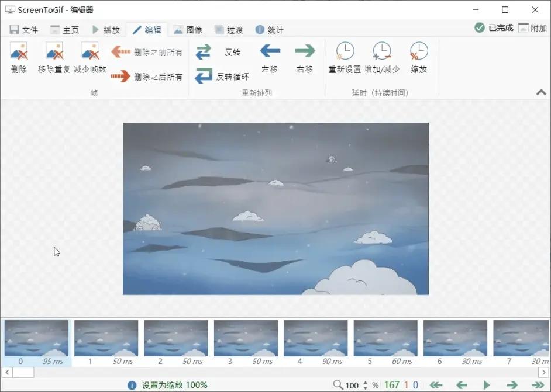Screen dimensions: 551x392
Task: Click the 附加 extras button
Action: 533,27
